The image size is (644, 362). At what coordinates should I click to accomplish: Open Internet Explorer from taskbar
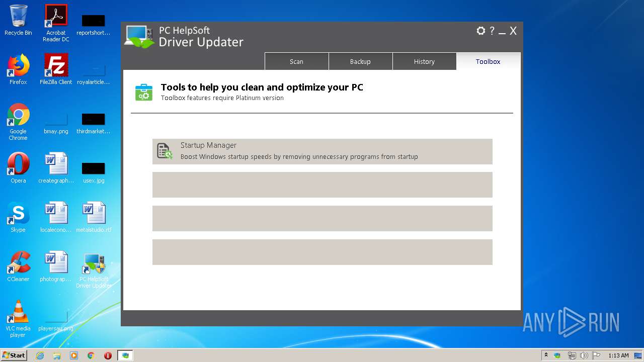[40, 355]
